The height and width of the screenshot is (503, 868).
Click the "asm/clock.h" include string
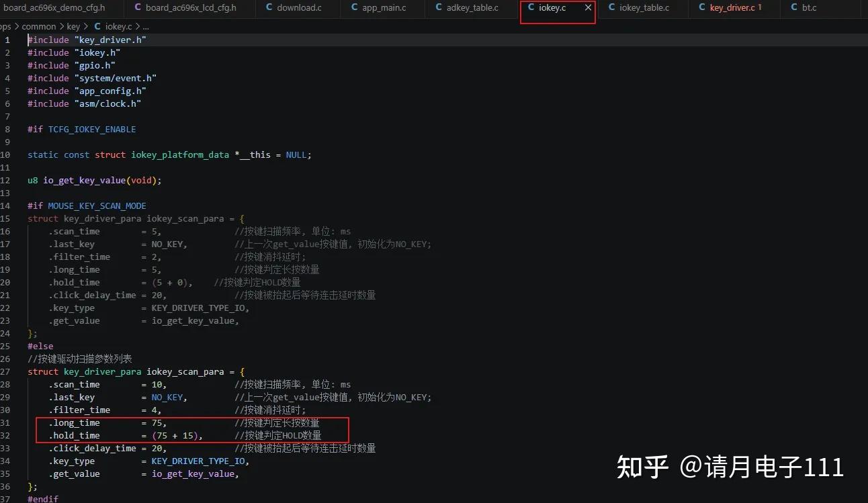(107, 103)
